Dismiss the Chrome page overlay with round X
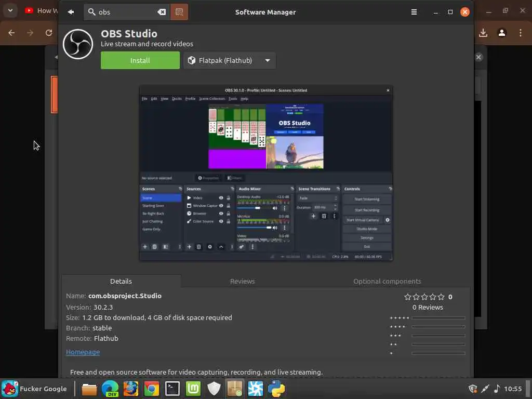The image size is (532, 399). (x=478, y=57)
